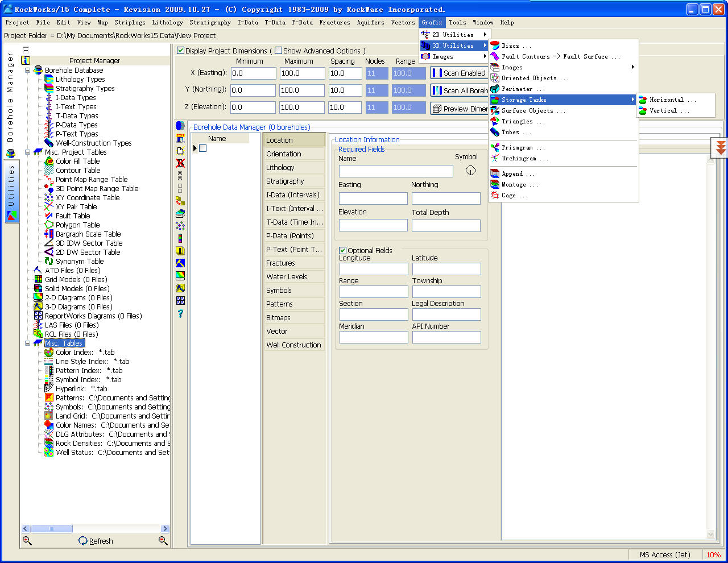This screenshot has width=728, height=563.
Task: Click the Discs icon in the 3D Utilities submenu
Action: pos(495,45)
